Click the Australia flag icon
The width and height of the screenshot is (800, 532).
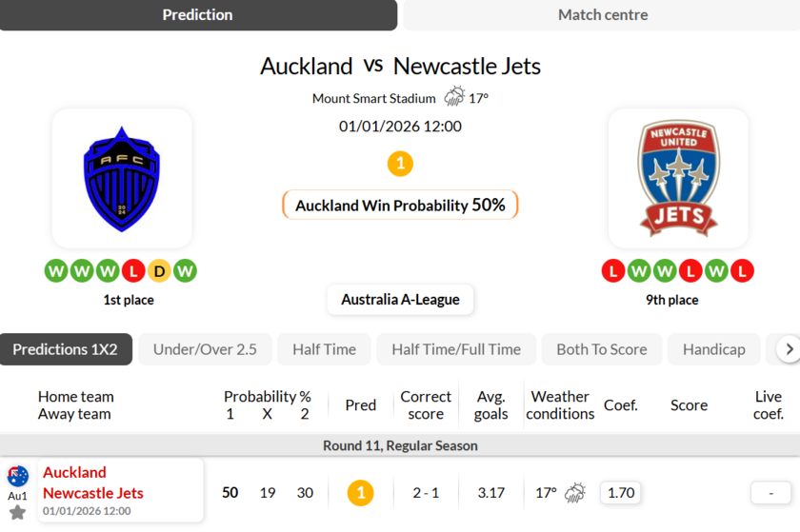(17, 477)
